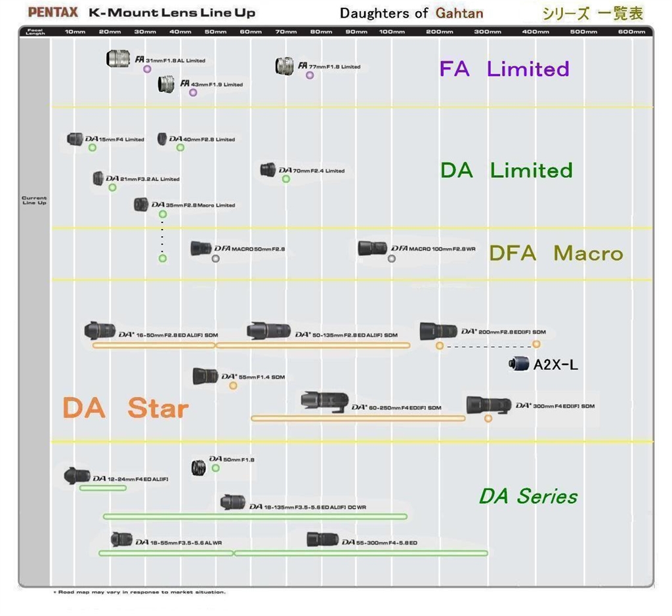Click the DFA Macro series heading
Image resolution: width=672 pixels, height=616 pixels.
point(556,253)
